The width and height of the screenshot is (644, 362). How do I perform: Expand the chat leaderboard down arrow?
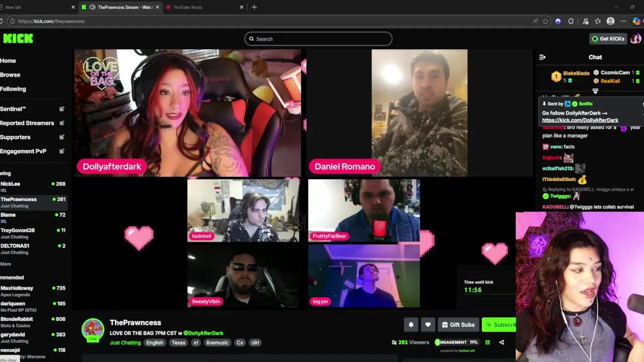595,92
